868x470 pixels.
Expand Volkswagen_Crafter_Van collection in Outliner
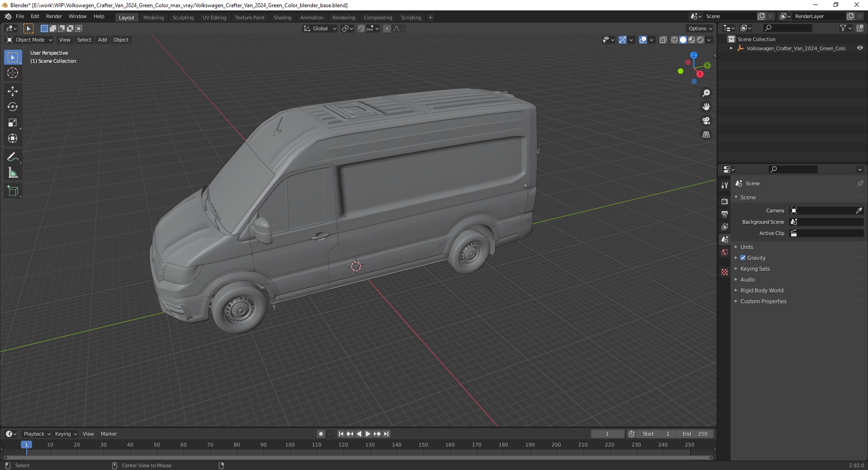(x=731, y=48)
